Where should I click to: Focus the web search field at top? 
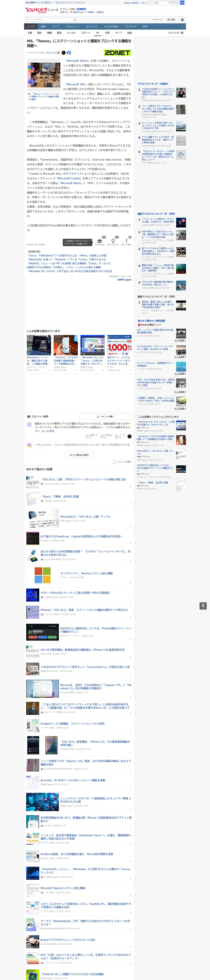pos(158,3)
